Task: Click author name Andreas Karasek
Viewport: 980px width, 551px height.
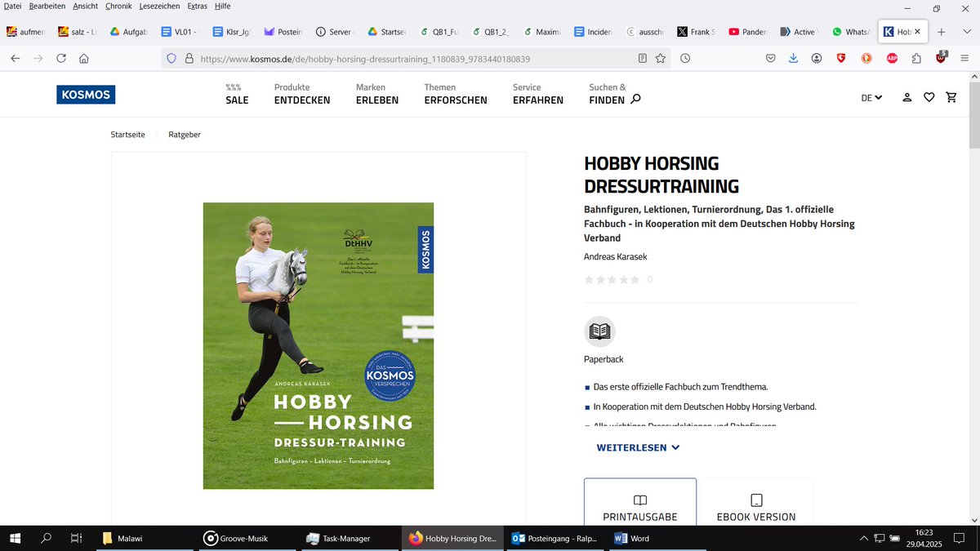Action: coord(616,256)
